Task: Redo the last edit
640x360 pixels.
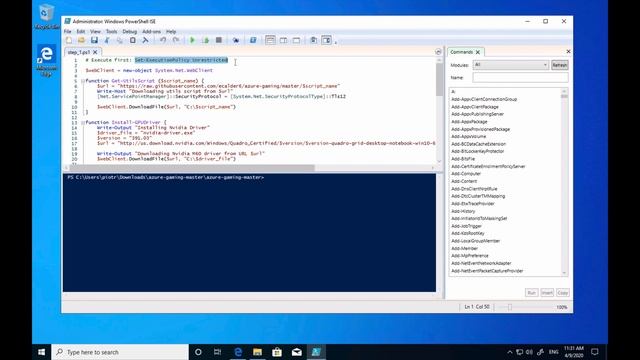Action: point(176,40)
